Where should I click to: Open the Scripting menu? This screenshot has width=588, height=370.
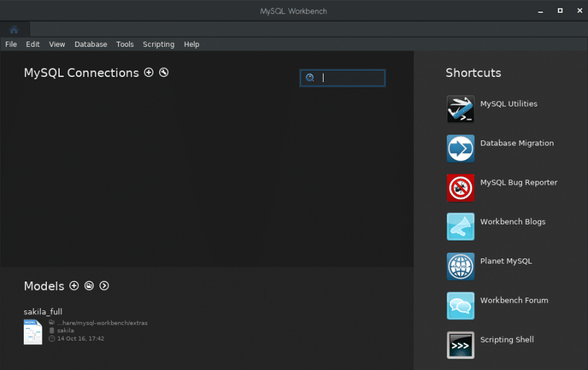(159, 44)
